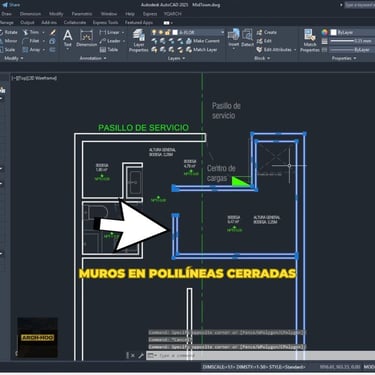Open the Parametric menu
This screenshot has height=375, width=375.
(82, 14)
